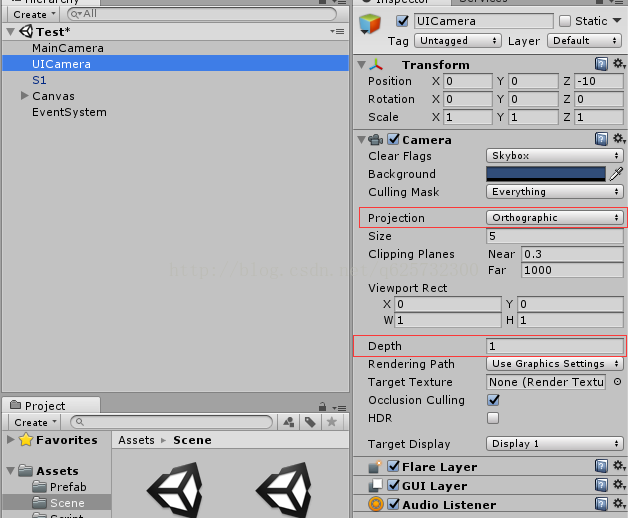Disable the GUI Layer checkbox
This screenshot has width=628, height=518.
click(x=394, y=485)
